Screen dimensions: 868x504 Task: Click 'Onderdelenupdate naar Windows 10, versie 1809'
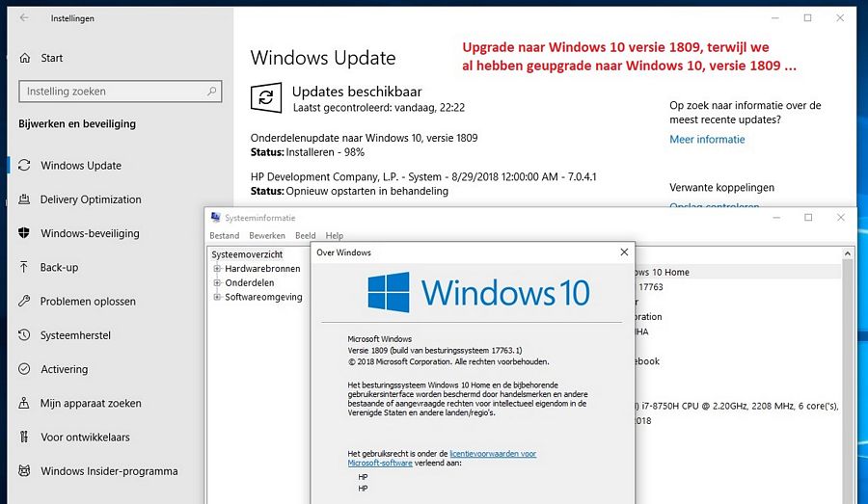pyautogui.click(x=365, y=138)
